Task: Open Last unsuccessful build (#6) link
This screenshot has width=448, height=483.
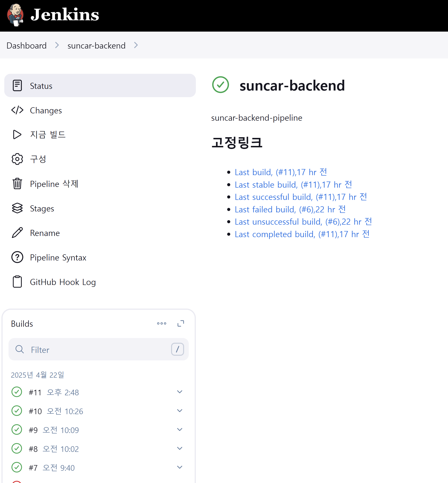Action: click(x=303, y=222)
